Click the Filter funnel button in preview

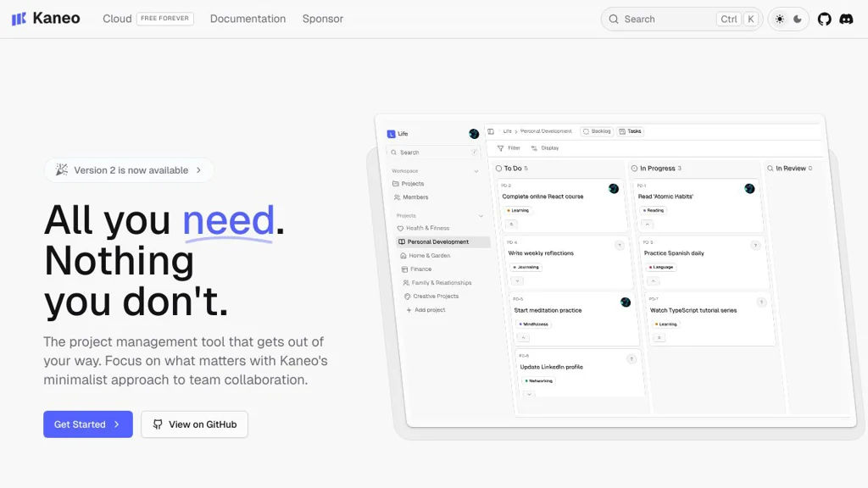[x=509, y=148]
